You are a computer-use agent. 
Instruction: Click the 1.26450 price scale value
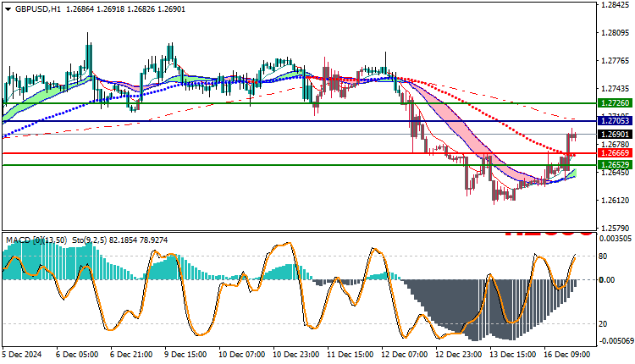coord(616,173)
